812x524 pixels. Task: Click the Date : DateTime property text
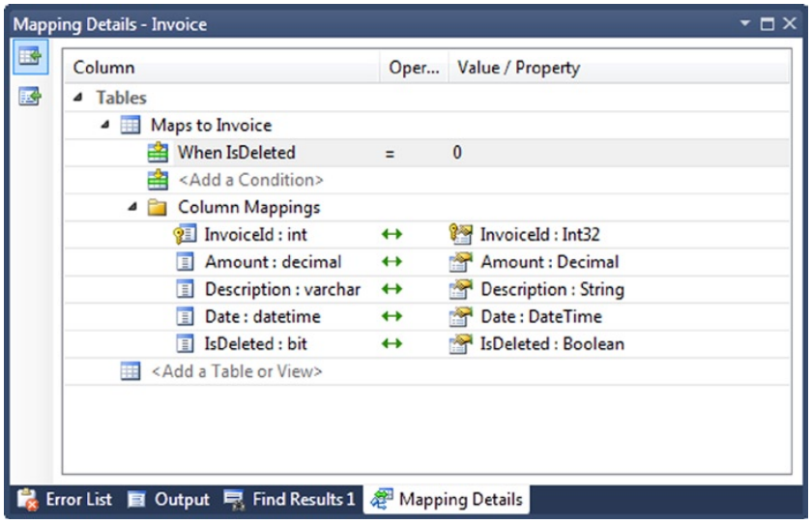541,316
